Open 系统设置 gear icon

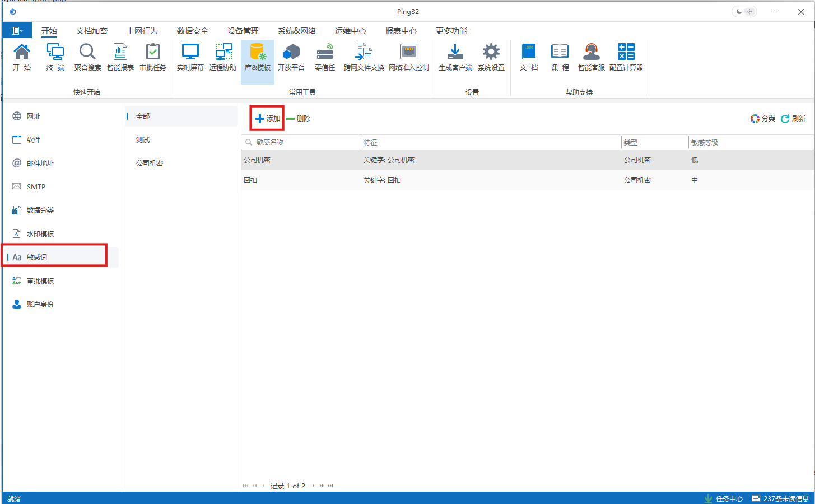pos(491,57)
